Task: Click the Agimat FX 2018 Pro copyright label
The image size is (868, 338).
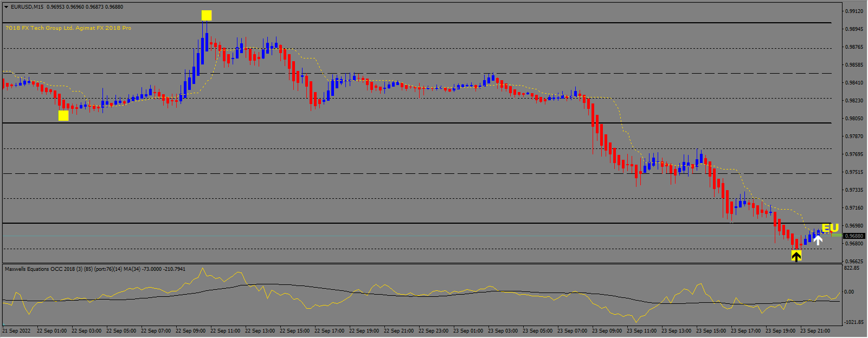Action: click(x=68, y=28)
